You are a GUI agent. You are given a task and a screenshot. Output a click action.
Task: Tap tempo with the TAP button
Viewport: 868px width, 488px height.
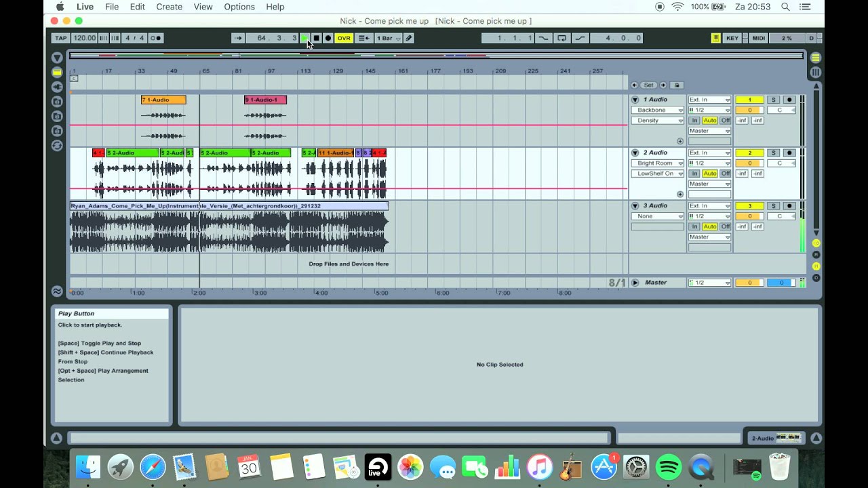[61, 38]
